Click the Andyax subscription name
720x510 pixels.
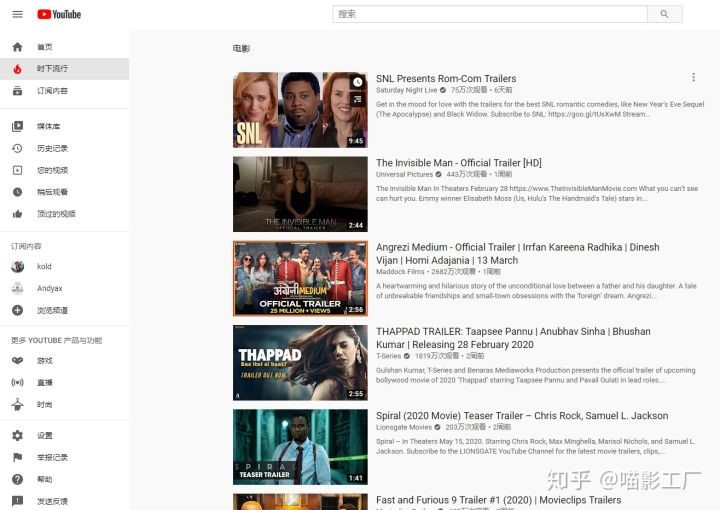[50, 288]
